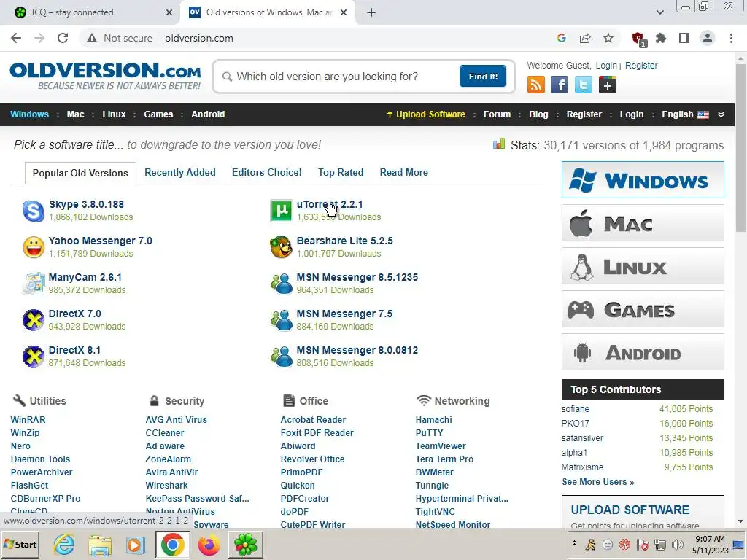Go back using the browser back arrow
747x560 pixels.
pos(16,38)
